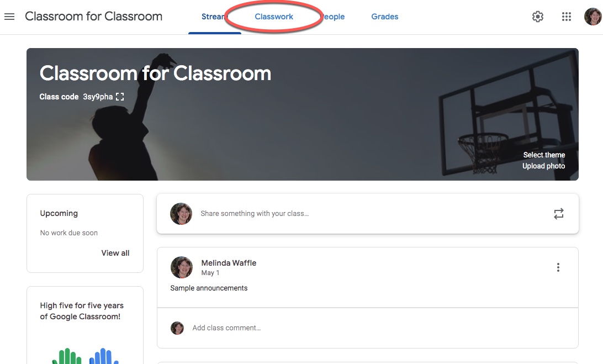
Task: Click No work due soon text
Action: [x=69, y=233]
